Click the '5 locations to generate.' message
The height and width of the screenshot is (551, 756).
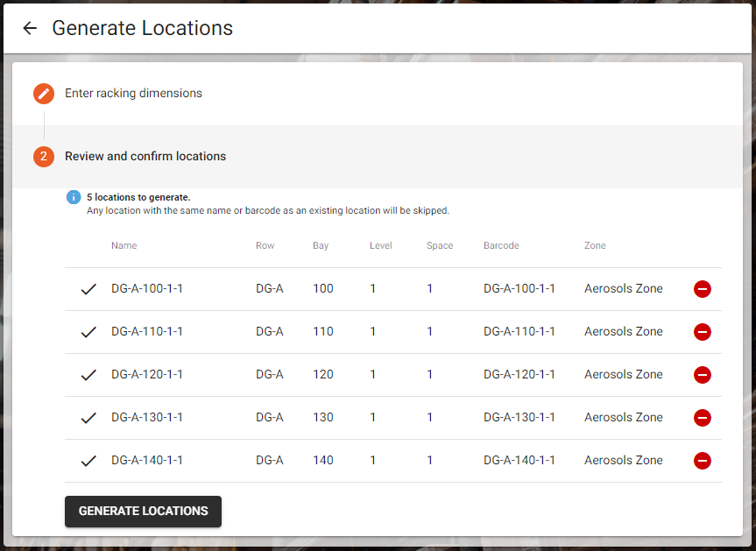pyautogui.click(x=138, y=197)
